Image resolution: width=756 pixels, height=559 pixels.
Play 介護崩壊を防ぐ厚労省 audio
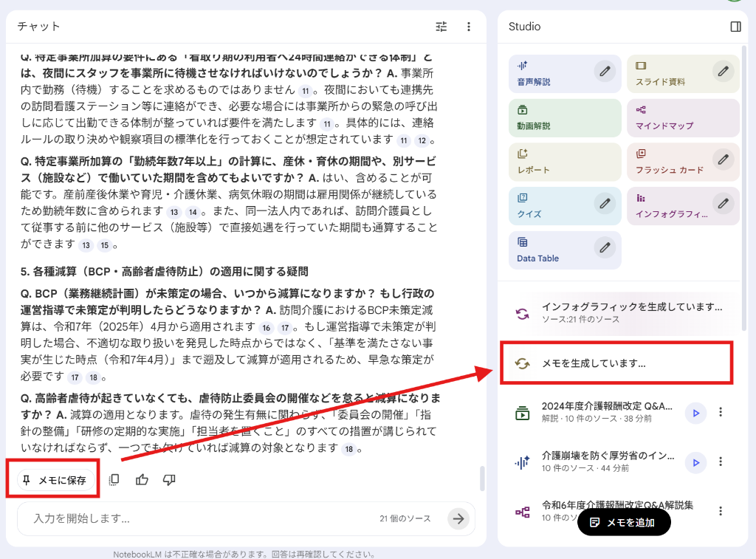(x=695, y=462)
